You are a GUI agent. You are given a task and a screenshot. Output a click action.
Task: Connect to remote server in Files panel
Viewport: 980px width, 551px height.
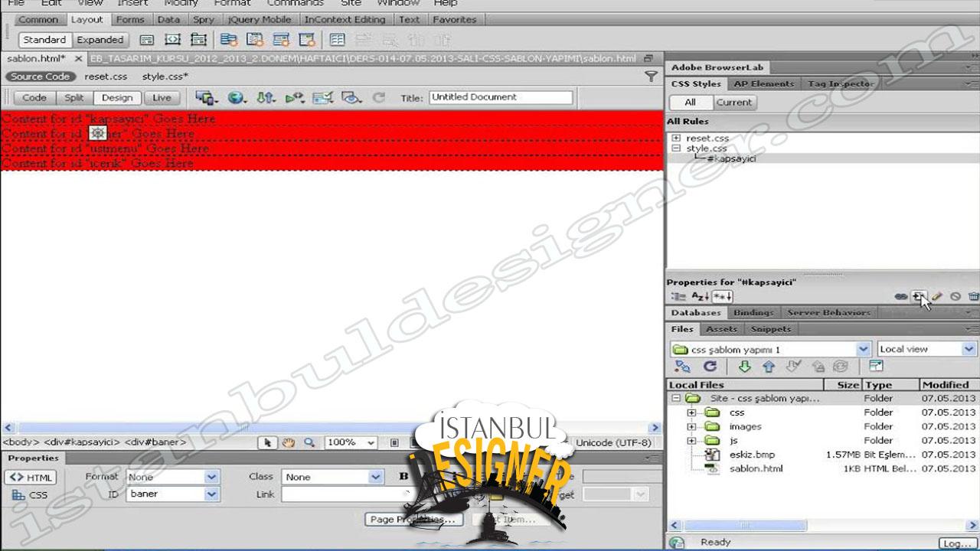click(x=682, y=367)
